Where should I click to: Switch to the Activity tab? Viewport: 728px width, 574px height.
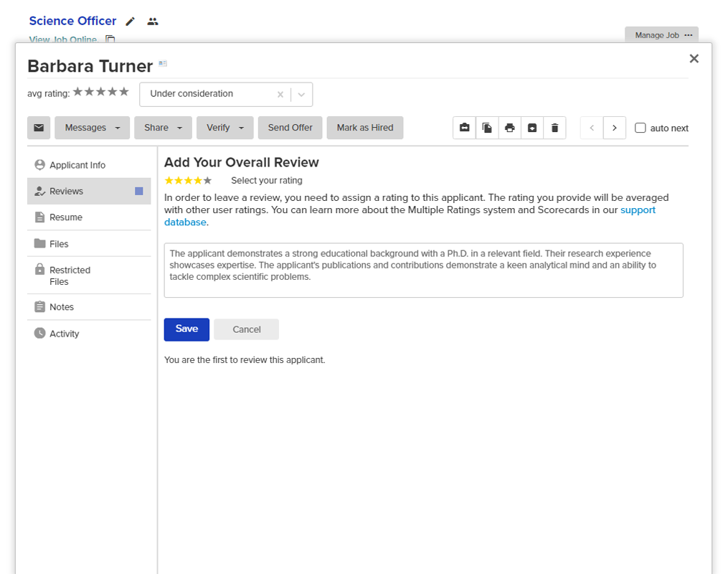(x=64, y=334)
